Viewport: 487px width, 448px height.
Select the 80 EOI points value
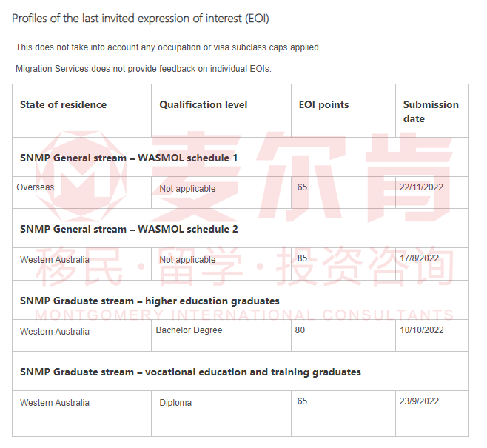[x=300, y=330]
